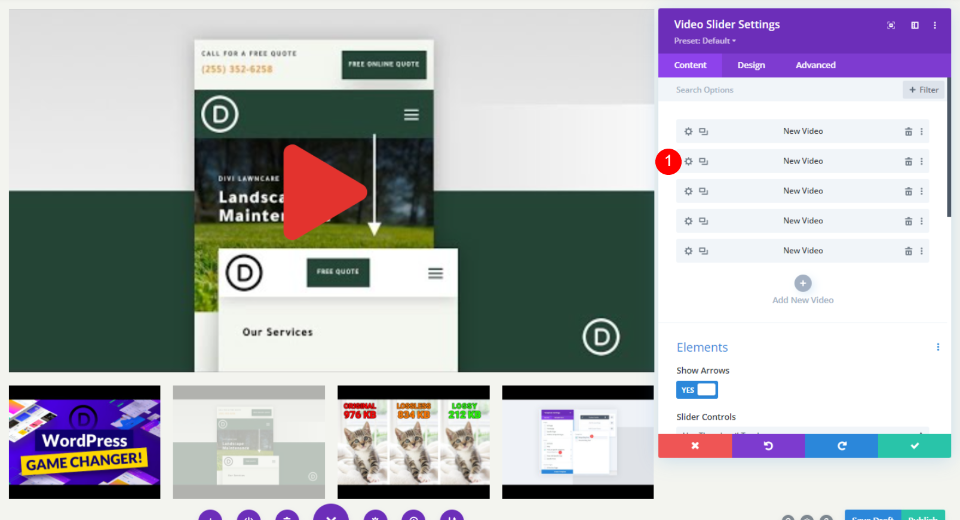Collapse the Elements section heading
Image resolution: width=960 pixels, height=520 pixels.
[702, 347]
